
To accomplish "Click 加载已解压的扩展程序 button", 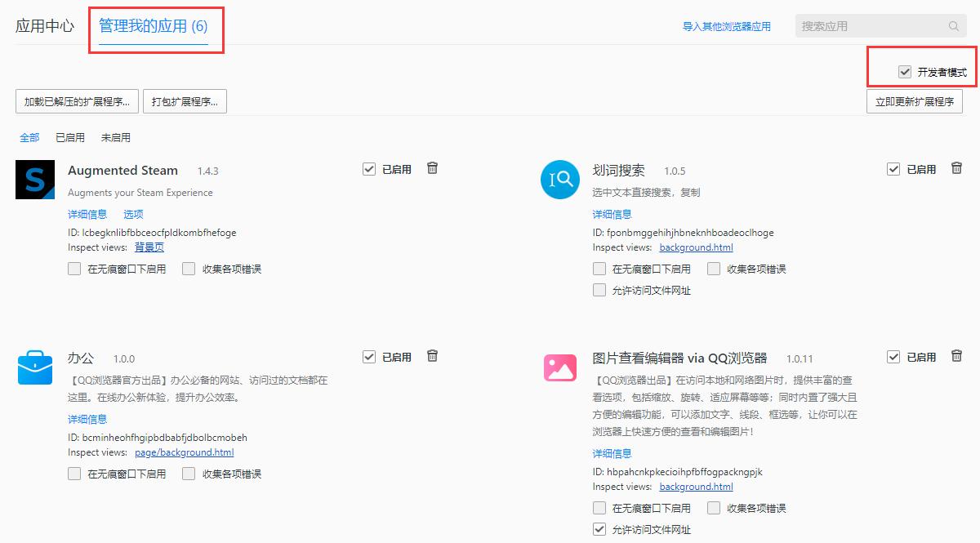I will click(x=76, y=100).
